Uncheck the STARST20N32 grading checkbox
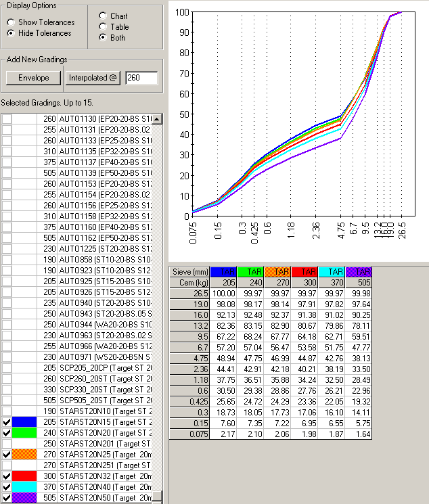This screenshot has height=504, width=429. coord(7,476)
